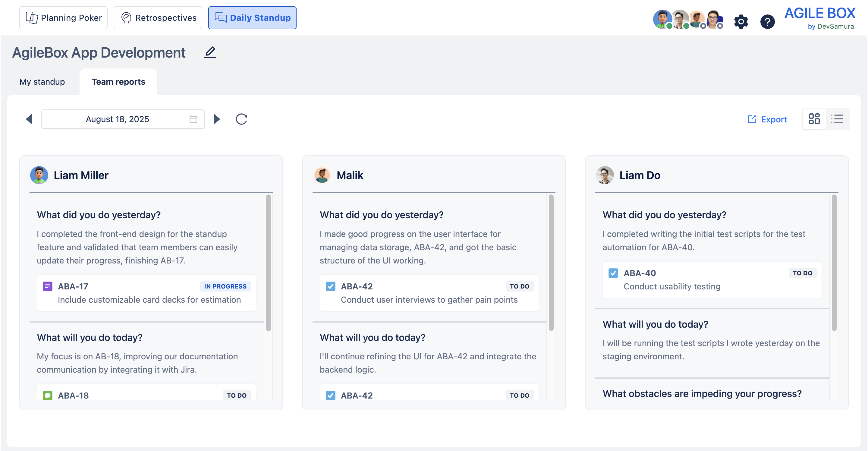Go to next day arrow
Screen dimensions: 868x451
[x=217, y=119]
